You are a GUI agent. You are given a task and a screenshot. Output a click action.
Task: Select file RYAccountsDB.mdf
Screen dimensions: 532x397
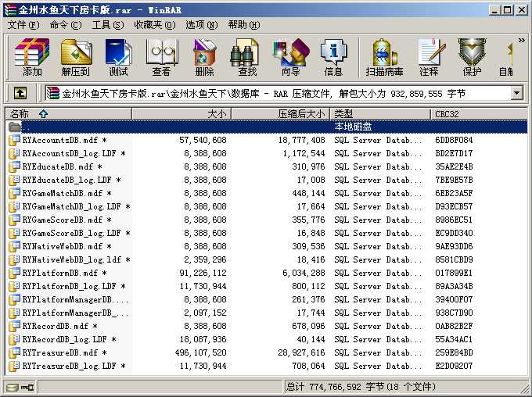(x=64, y=140)
